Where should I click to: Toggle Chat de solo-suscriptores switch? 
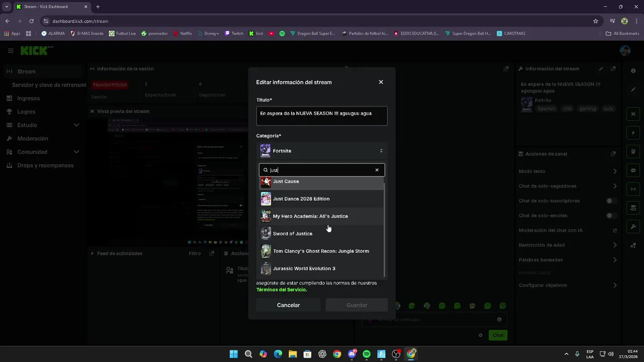coord(611,201)
